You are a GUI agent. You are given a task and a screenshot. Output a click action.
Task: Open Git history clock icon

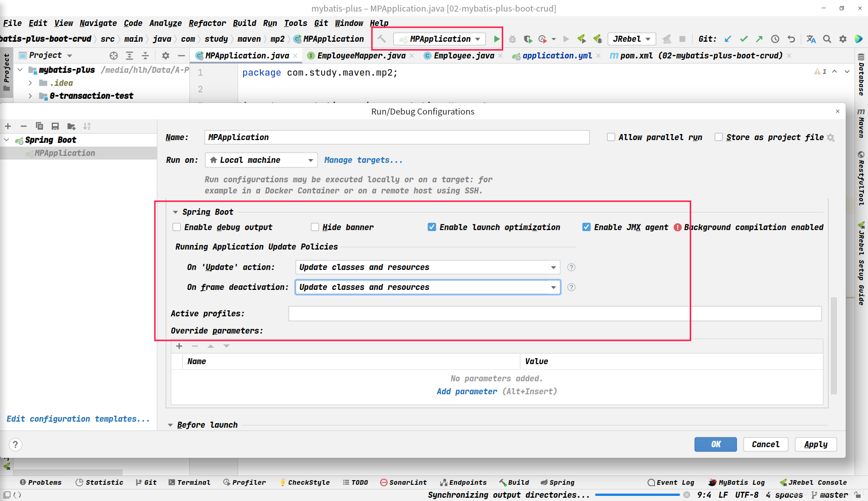pyautogui.click(x=775, y=39)
